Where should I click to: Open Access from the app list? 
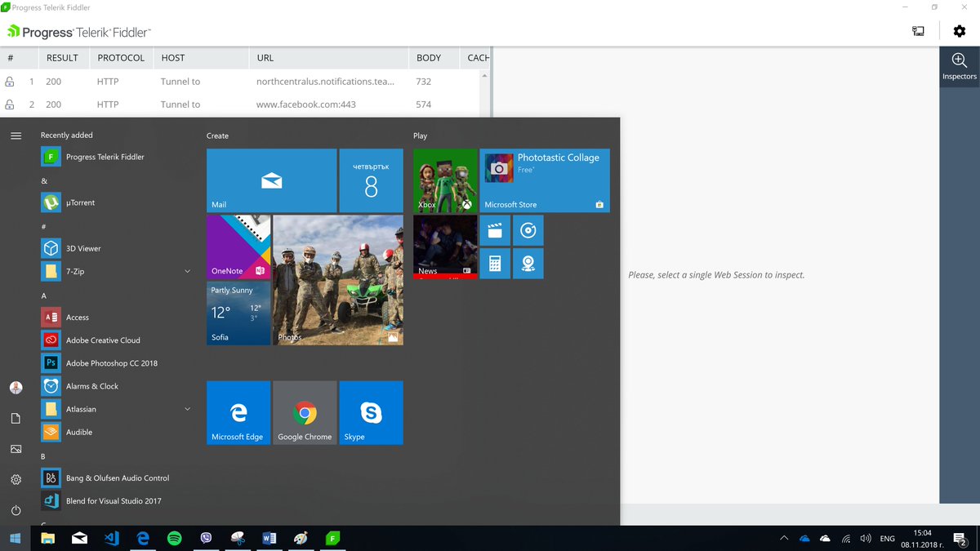117,318
